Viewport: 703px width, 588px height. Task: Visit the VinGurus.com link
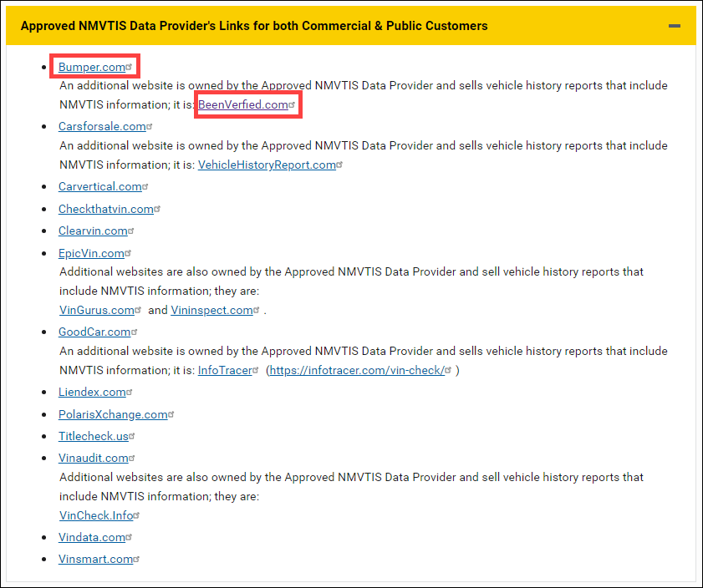point(97,311)
